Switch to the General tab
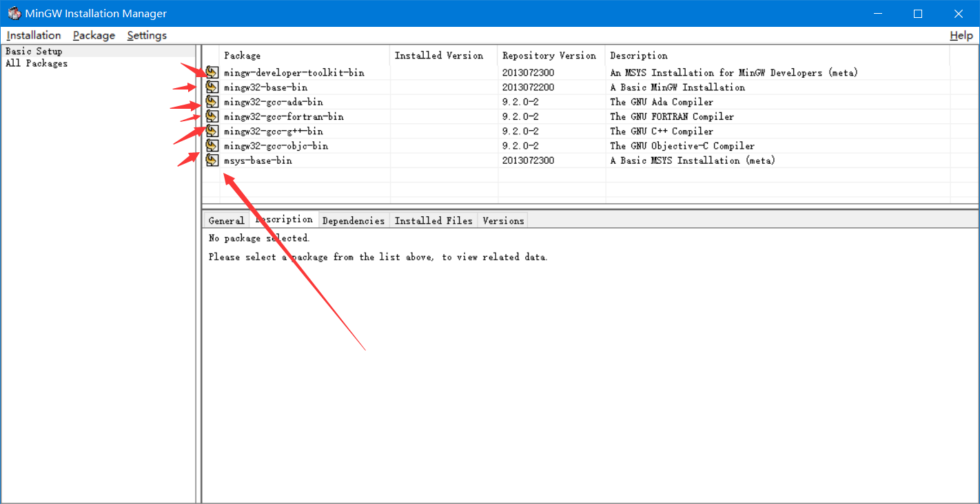The image size is (980, 504). [x=226, y=220]
